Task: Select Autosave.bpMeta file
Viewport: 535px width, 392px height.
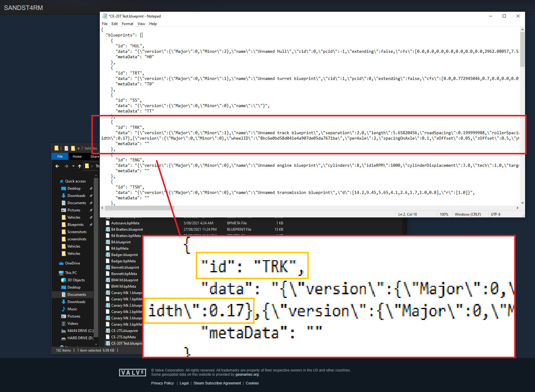Action: pos(125,223)
